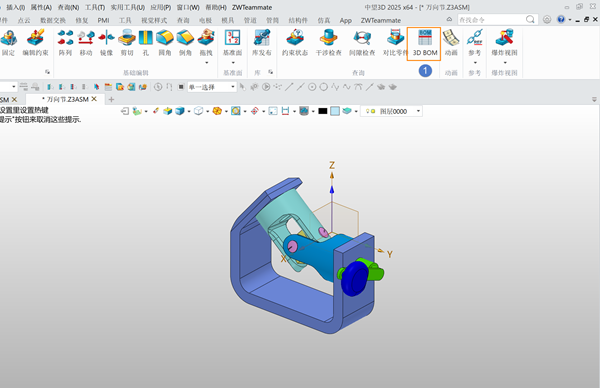Click the view-exit icon in view toolbar
Image resolution: width=600 pixels, height=388 pixels.
tap(125, 111)
